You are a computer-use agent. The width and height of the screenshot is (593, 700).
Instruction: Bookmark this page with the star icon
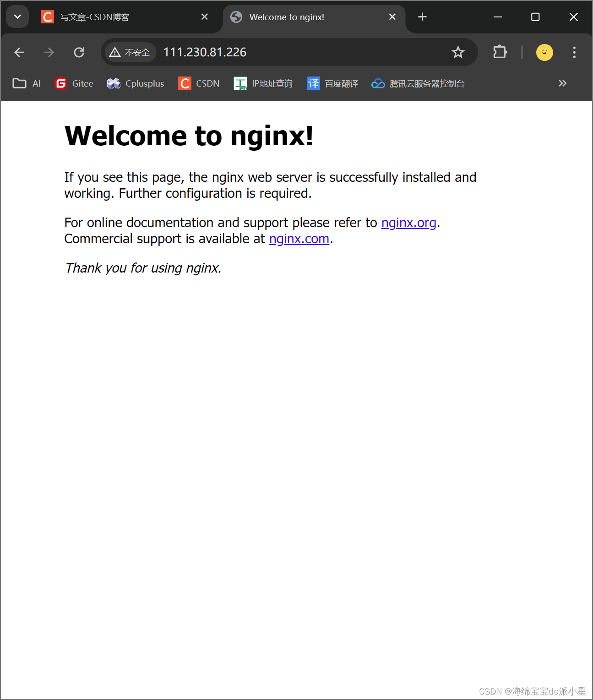458,52
